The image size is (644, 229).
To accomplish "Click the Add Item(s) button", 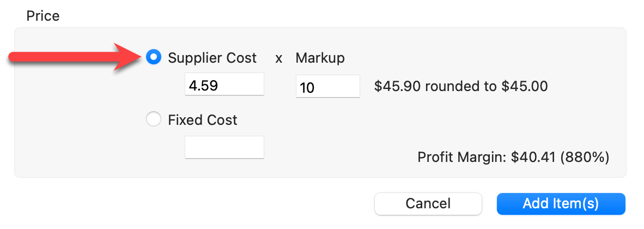I will pos(561,203).
